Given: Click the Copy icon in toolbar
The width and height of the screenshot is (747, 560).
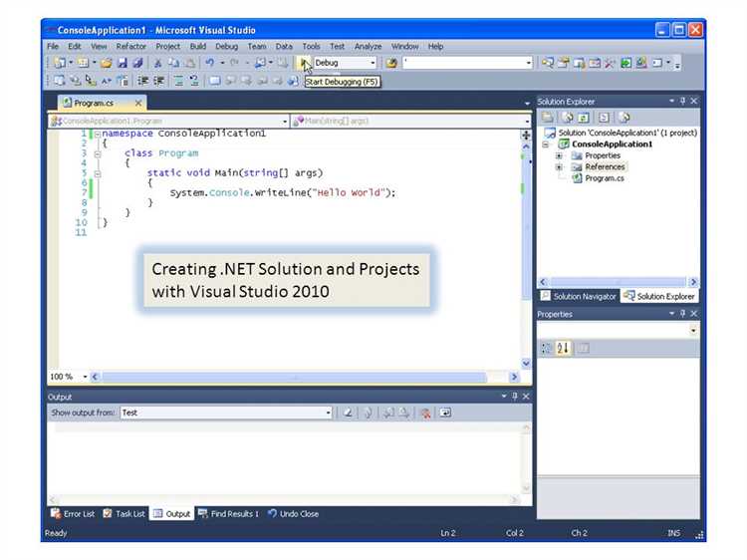Looking at the screenshot, I should (x=173, y=63).
